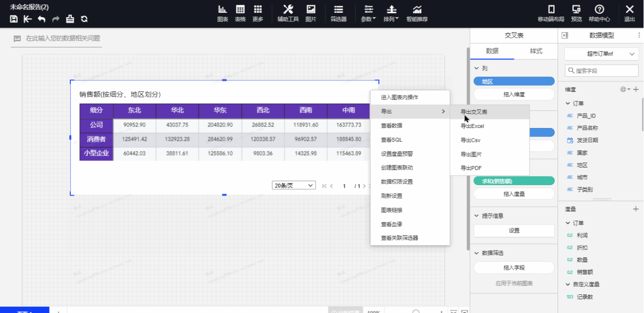Select 导出Excel from export submenu
This screenshot has height=313, width=644.
(472, 126)
